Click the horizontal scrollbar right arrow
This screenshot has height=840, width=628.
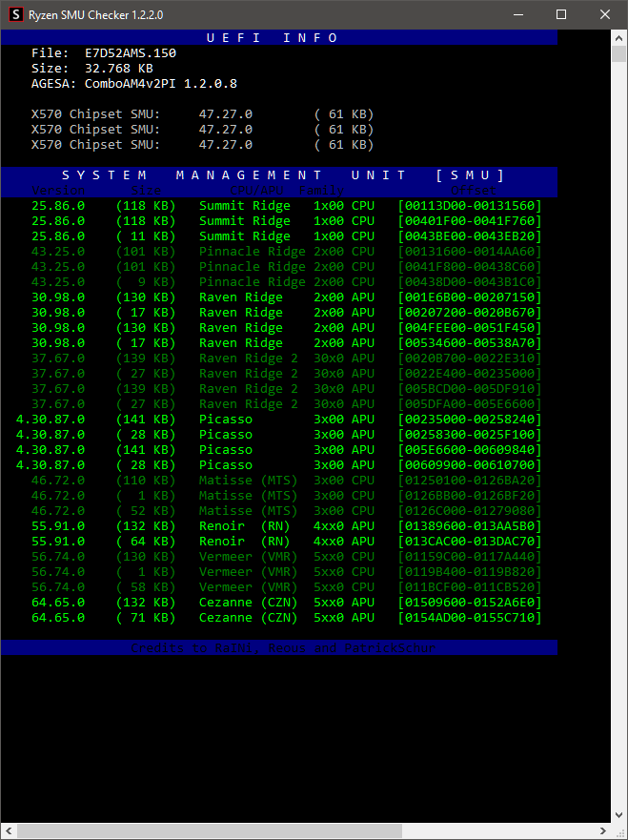point(603,831)
